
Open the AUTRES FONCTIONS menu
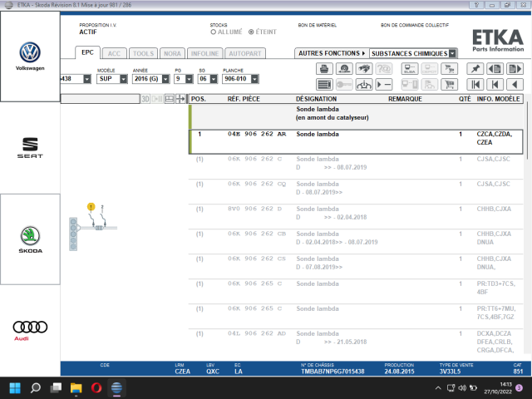click(332, 53)
